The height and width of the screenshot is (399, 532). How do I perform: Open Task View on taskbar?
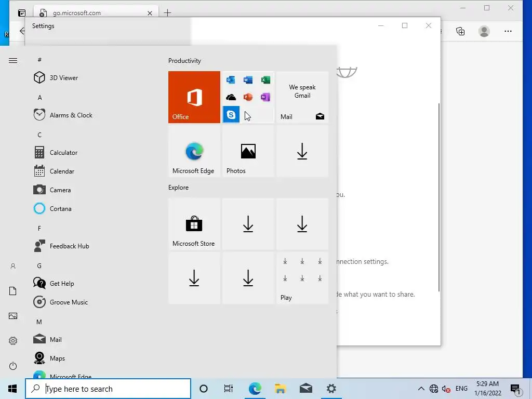(x=229, y=389)
